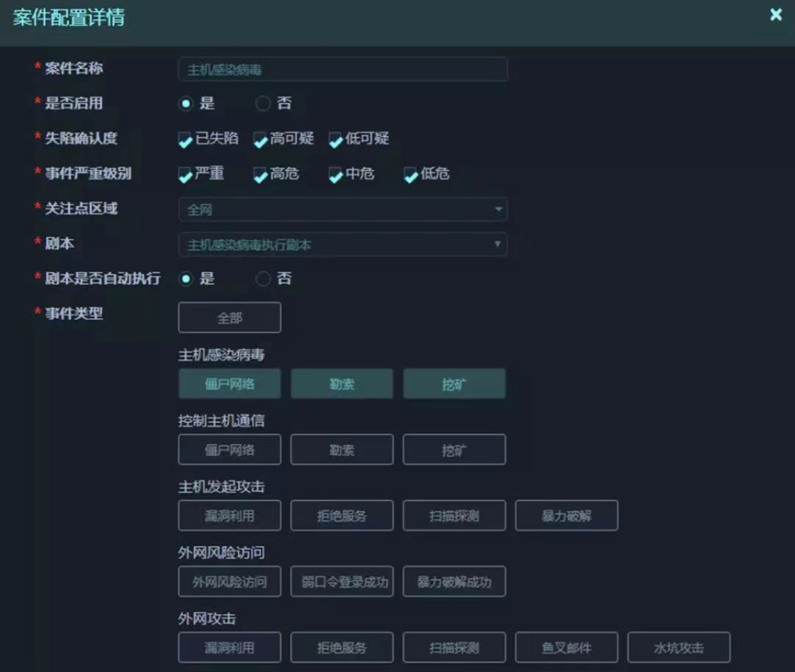Toggle the 中危 checkbox off
This screenshot has width=795, height=672.
click(334, 174)
